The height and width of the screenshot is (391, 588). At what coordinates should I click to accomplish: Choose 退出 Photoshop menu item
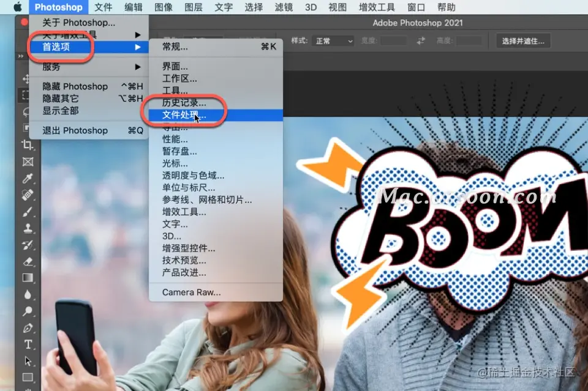pyautogui.click(x=88, y=130)
